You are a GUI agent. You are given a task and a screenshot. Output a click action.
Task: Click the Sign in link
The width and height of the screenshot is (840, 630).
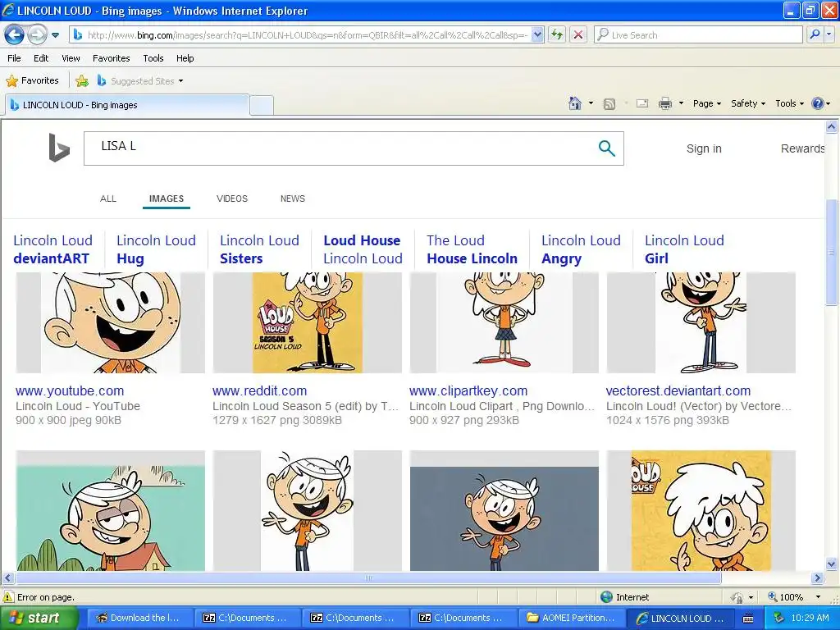click(x=704, y=148)
